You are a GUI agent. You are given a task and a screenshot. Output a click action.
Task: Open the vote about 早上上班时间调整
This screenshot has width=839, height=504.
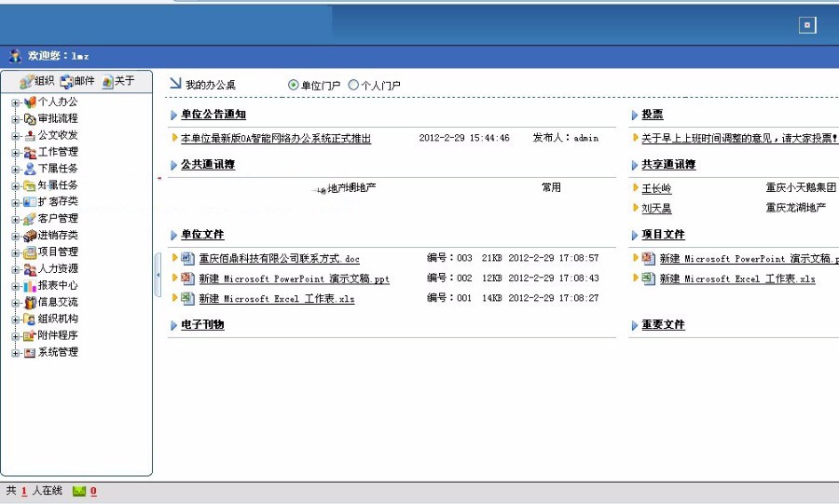pos(739,139)
